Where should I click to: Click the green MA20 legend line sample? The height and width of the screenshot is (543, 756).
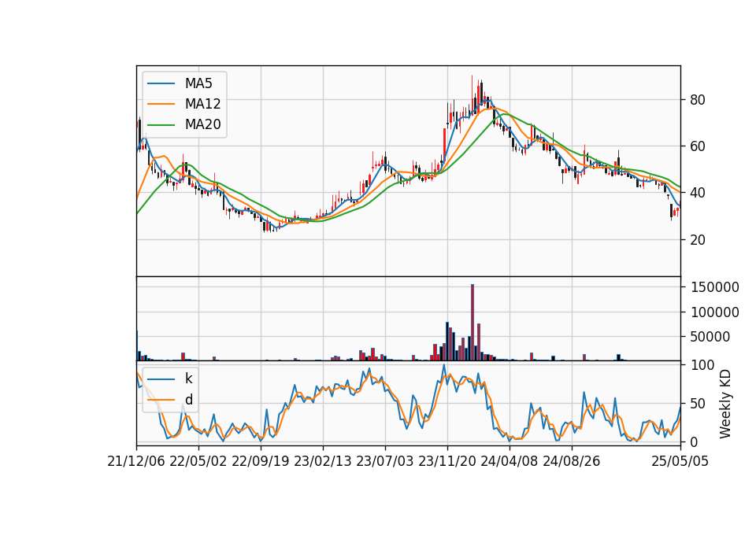(x=161, y=125)
